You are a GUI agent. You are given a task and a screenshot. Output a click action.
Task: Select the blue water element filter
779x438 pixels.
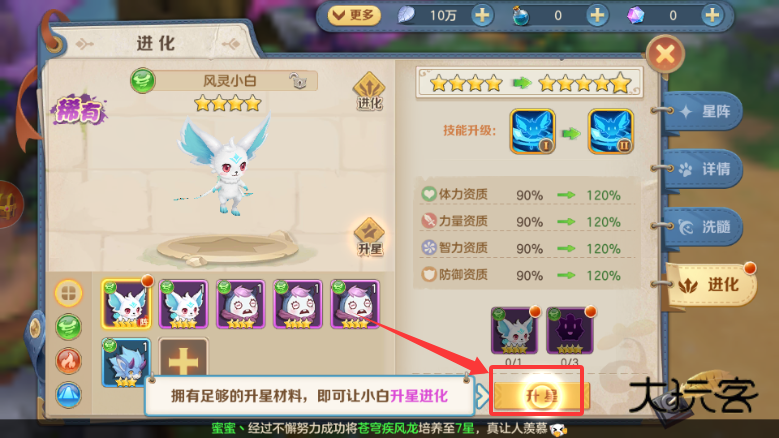click(69, 394)
